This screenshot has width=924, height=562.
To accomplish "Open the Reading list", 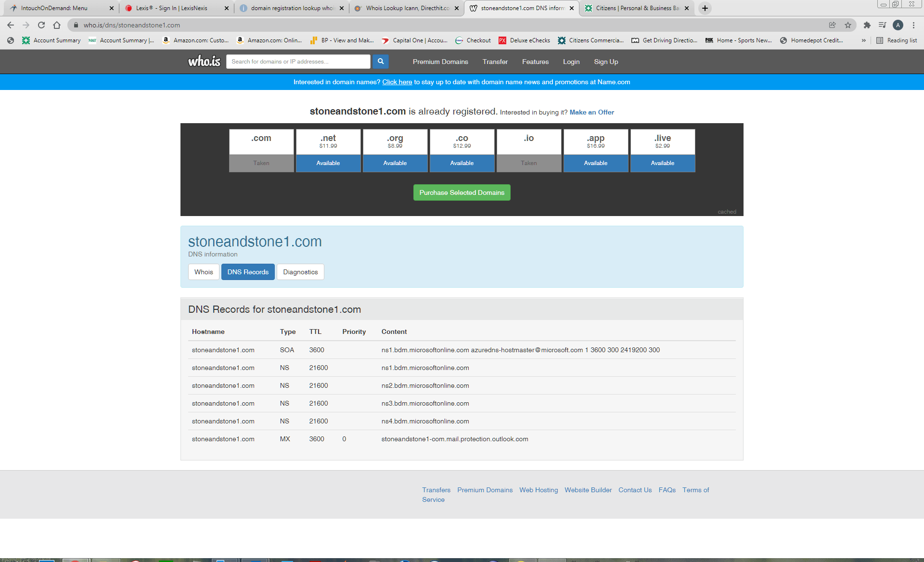I will [897, 40].
